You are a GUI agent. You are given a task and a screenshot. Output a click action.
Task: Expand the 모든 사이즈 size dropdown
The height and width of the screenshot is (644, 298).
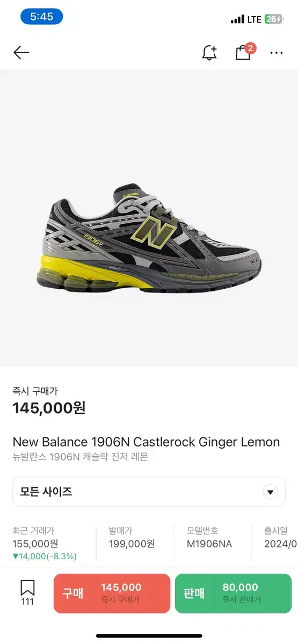pos(149,492)
